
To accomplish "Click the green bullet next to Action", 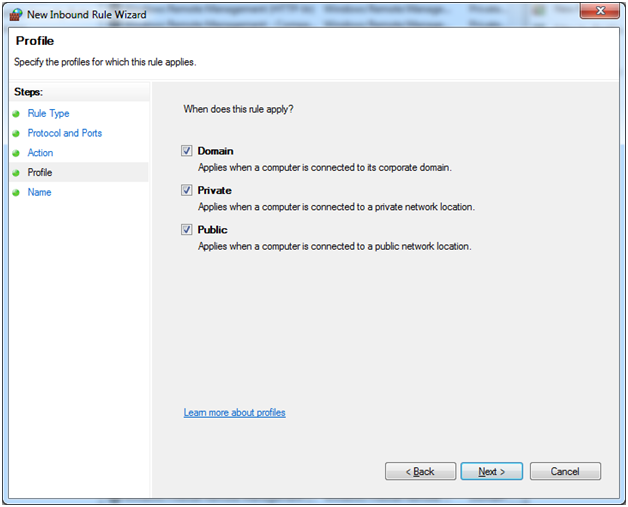I will [16, 153].
